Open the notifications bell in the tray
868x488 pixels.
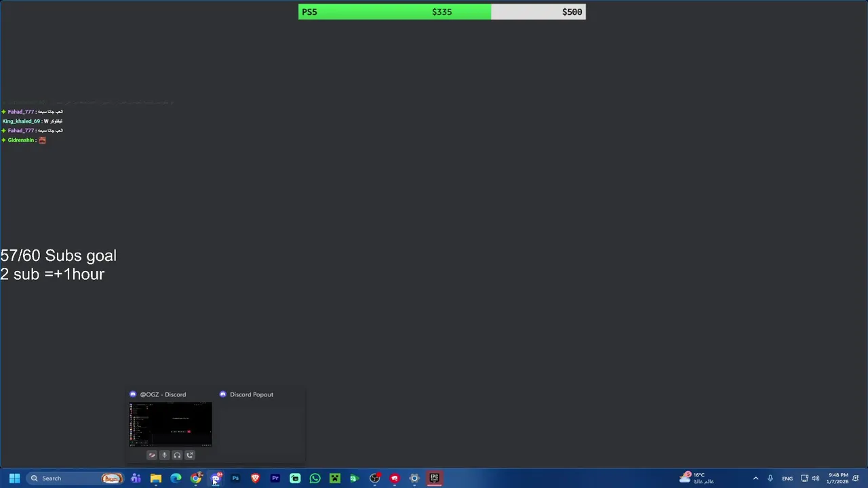[x=856, y=479]
